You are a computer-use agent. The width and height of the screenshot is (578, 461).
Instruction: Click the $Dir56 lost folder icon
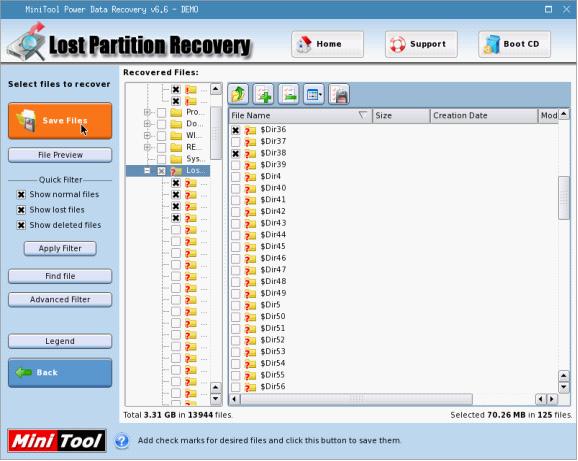point(250,387)
